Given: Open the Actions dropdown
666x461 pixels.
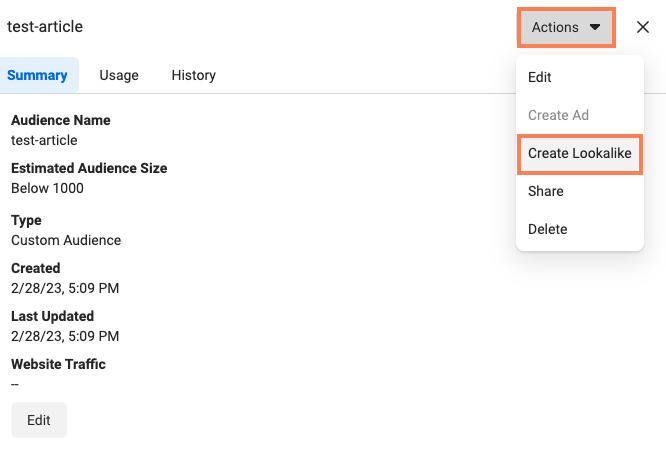Looking at the screenshot, I should click(x=566, y=27).
